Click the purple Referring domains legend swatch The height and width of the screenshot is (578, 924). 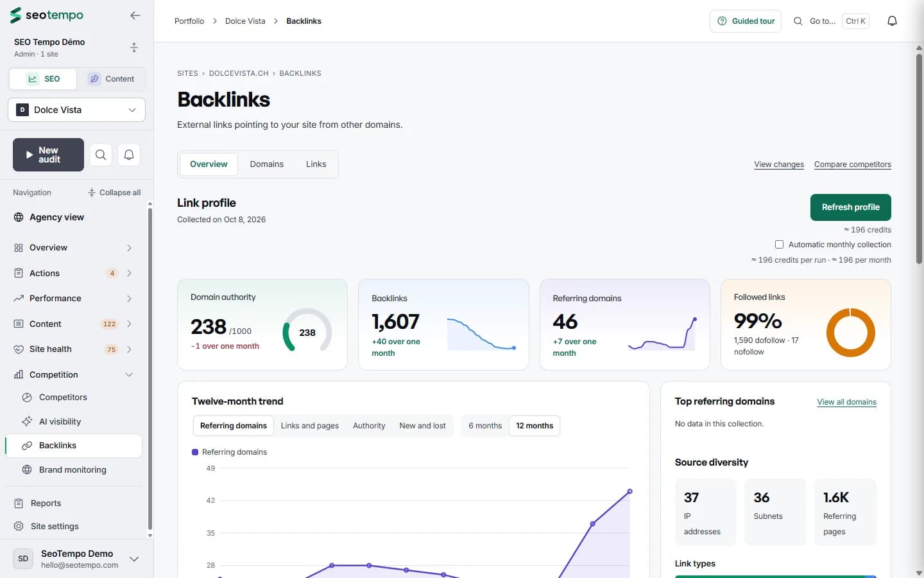pos(195,452)
